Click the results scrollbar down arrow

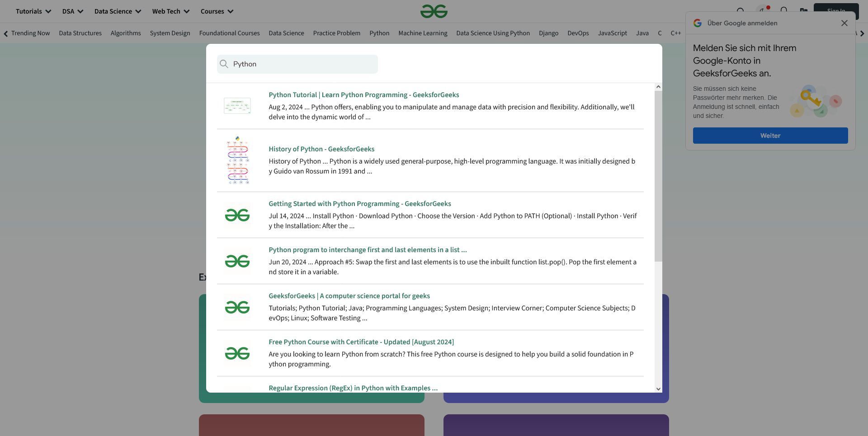658,389
